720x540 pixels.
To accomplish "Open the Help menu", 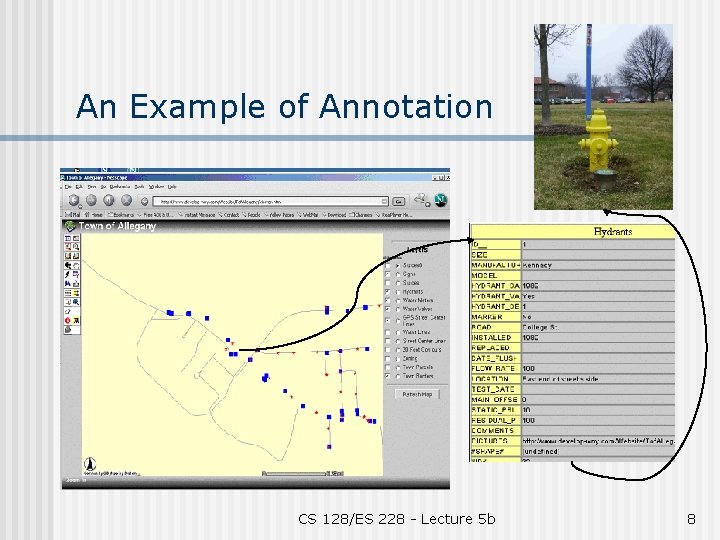I will [172, 187].
